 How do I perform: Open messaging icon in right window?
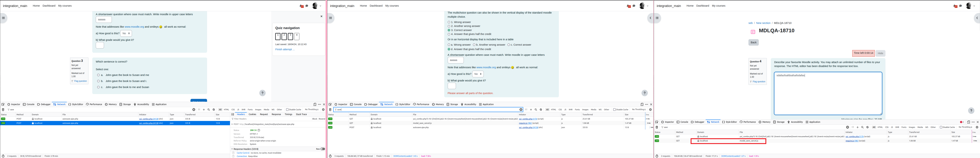pos(961,6)
